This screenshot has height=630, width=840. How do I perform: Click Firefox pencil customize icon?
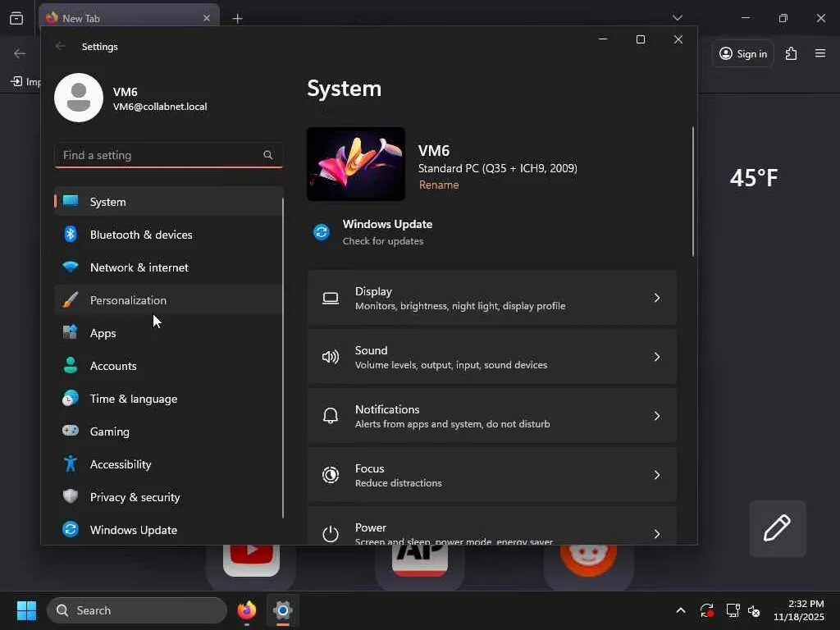tap(778, 528)
